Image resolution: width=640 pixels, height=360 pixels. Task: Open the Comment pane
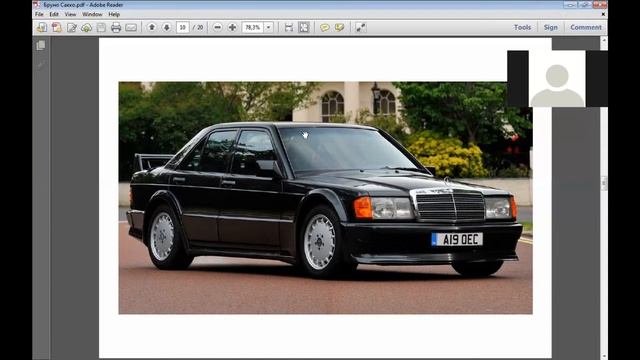point(586,27)
